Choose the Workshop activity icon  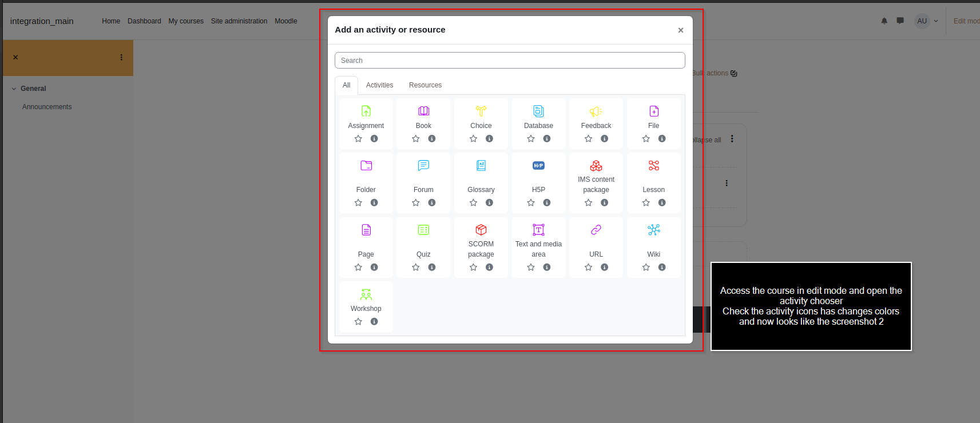(x=366, y=294)
